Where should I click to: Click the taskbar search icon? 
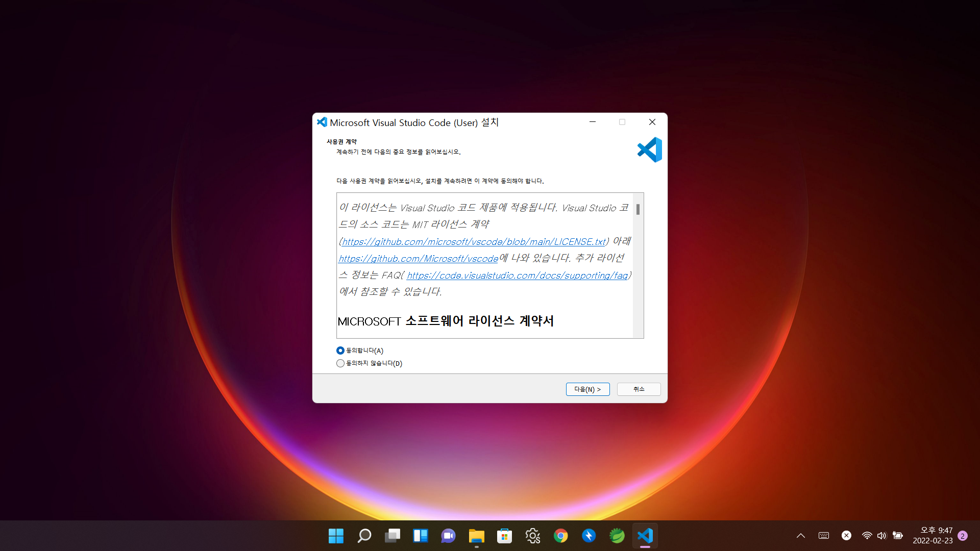tap(364, 536)
